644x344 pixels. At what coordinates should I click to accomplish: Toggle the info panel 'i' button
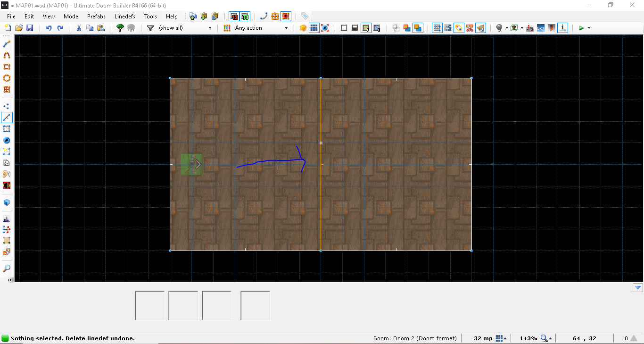tap(562, 28)
